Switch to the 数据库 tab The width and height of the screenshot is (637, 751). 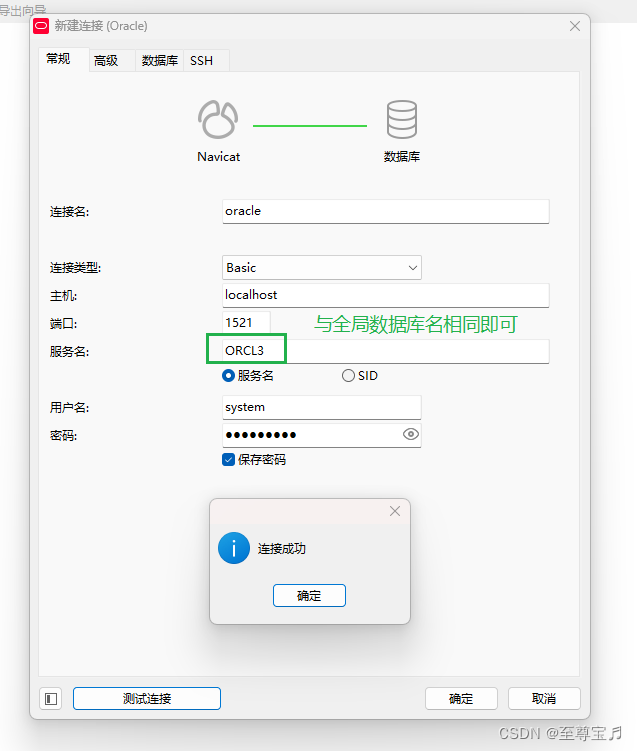[159, 61]
